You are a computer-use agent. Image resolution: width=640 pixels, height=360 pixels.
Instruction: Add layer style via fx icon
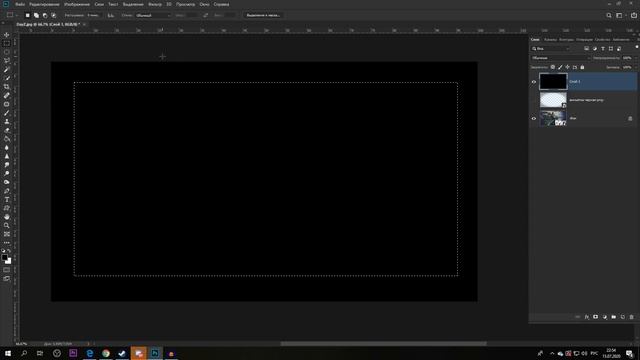click(x=587, y=317)
